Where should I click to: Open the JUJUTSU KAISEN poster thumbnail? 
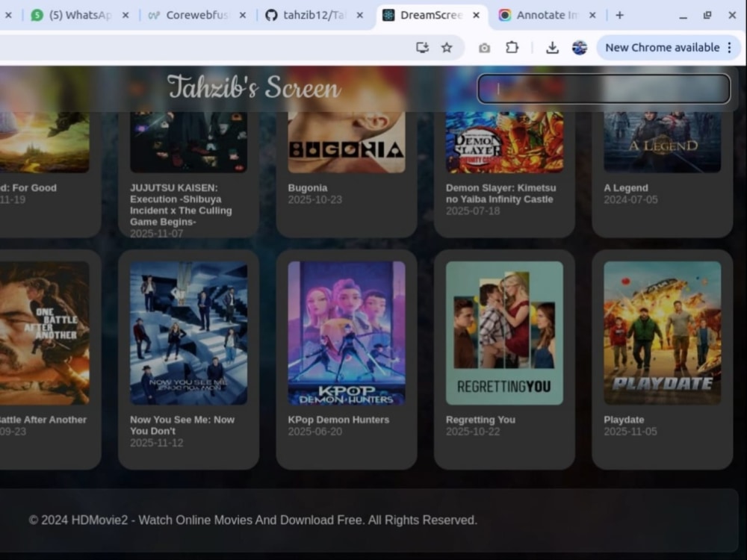point(189,142)
